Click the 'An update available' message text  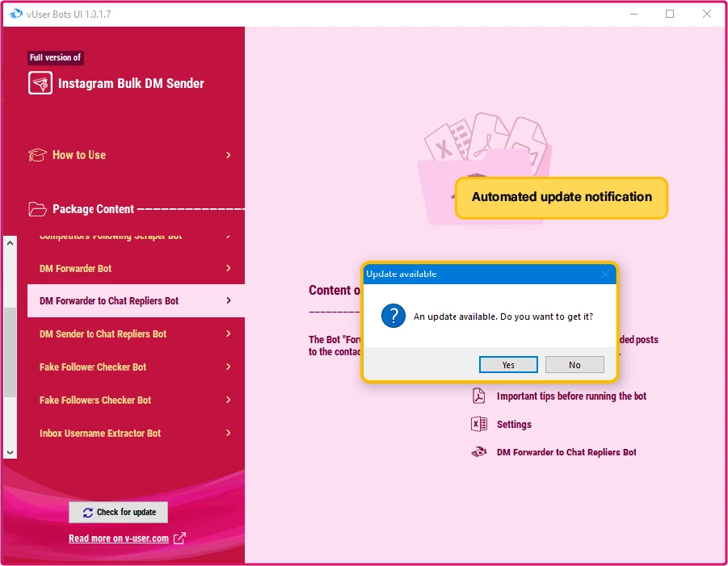(x=503, y=317)
